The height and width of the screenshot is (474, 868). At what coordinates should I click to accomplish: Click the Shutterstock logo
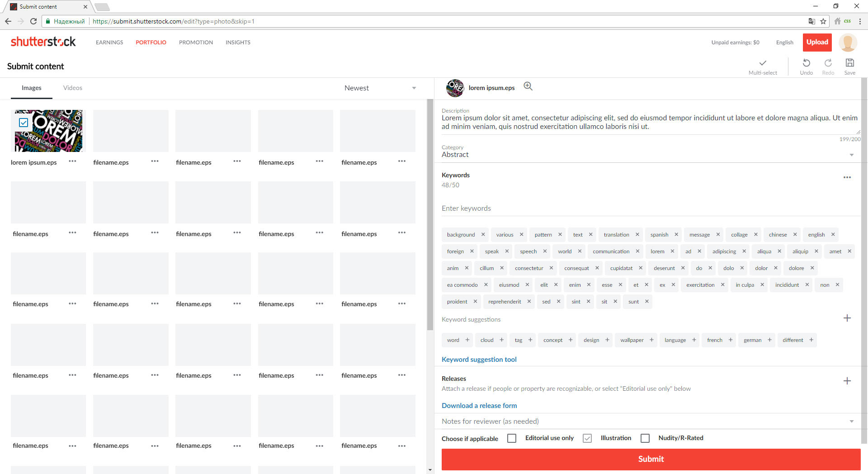[x=43, y=42]
